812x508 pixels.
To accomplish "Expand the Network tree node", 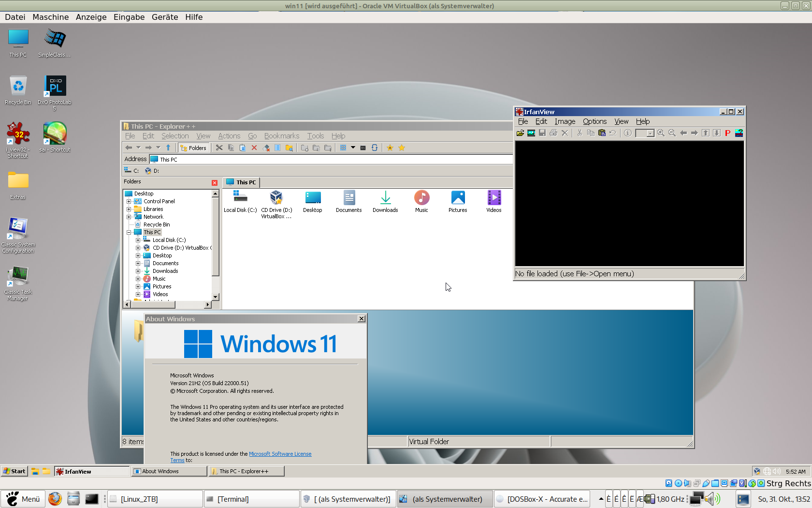I will click(x=129, y=217).
